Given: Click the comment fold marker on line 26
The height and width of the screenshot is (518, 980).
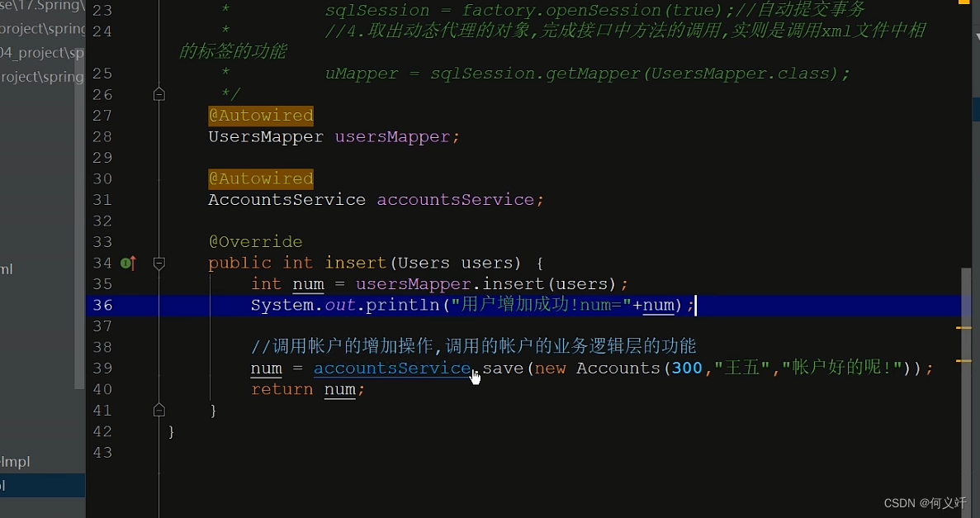Looking at the screenshot, I should (x=159, y=94).
